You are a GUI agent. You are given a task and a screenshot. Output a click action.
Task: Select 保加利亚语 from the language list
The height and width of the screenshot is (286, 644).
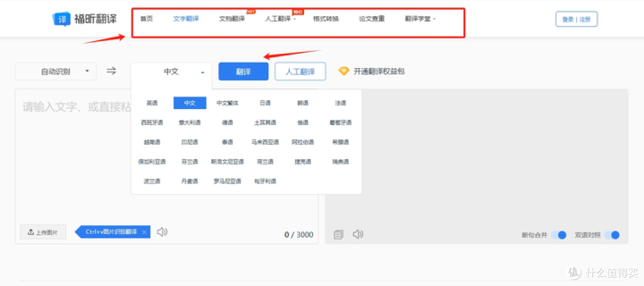152,162
